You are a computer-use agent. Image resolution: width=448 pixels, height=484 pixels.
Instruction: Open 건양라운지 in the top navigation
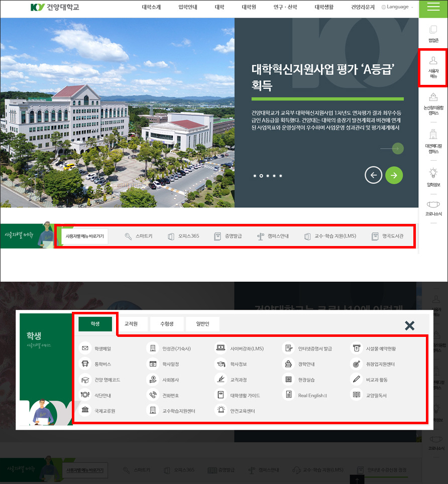tap(363, 7)
